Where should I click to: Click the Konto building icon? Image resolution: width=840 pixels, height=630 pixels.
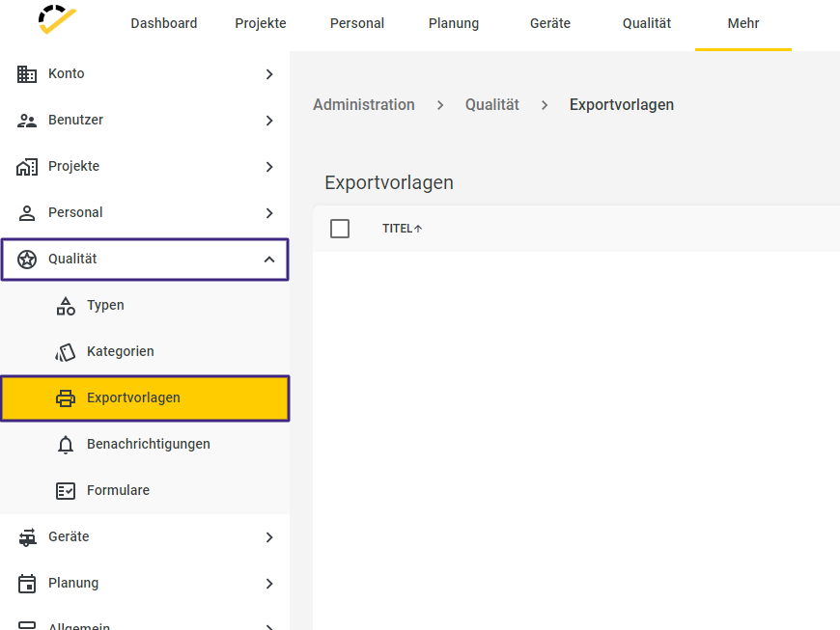27,74
